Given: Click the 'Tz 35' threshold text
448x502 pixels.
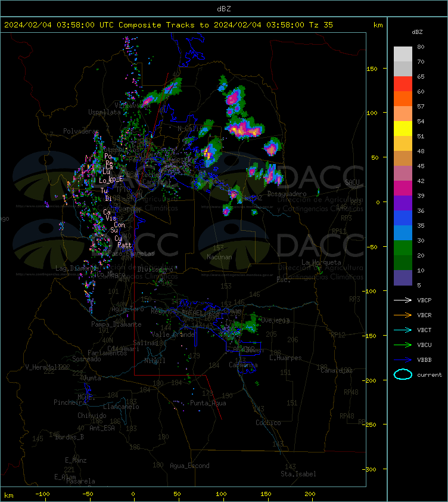Looking at the screenshot, I should [x=321, y=25].
